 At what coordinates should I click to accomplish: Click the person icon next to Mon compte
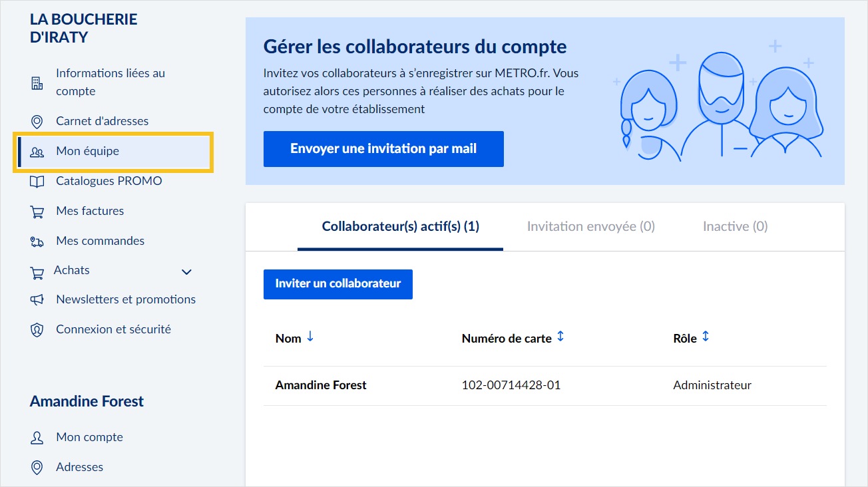pos(38,437)
